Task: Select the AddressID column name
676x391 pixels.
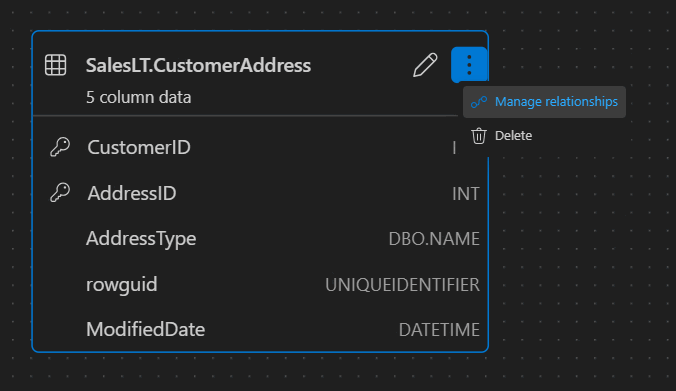Action: pyautogui.click(x=132, y=193)
